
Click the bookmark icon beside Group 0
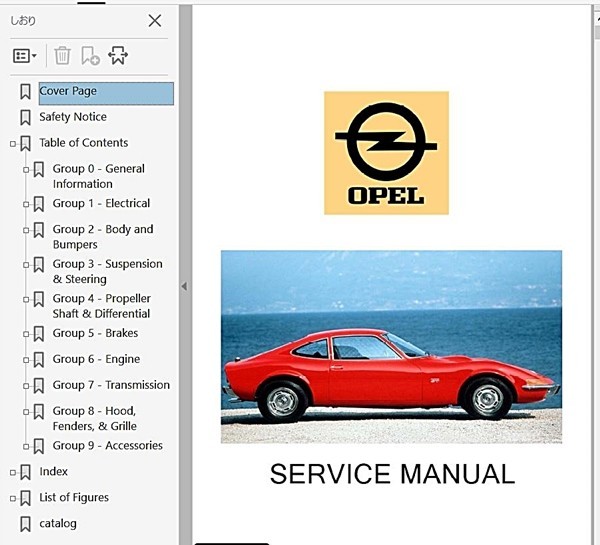pyautogui.click(x=39, y=170)
